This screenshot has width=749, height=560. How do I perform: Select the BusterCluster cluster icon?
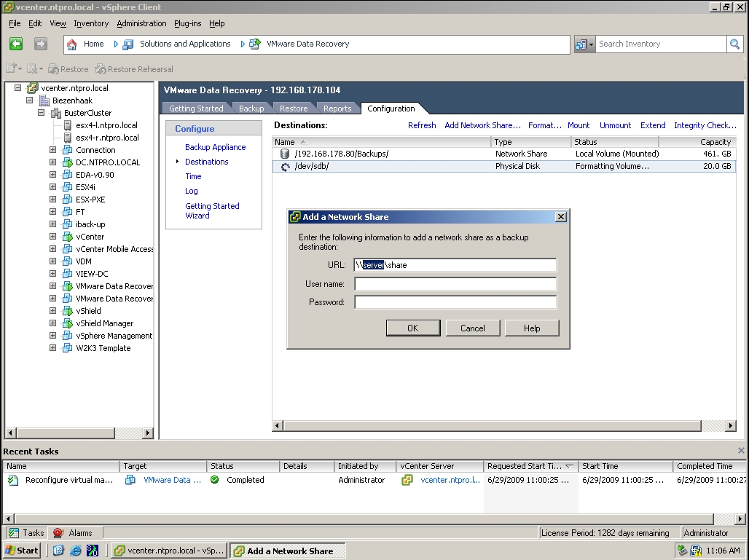point(56,113)
